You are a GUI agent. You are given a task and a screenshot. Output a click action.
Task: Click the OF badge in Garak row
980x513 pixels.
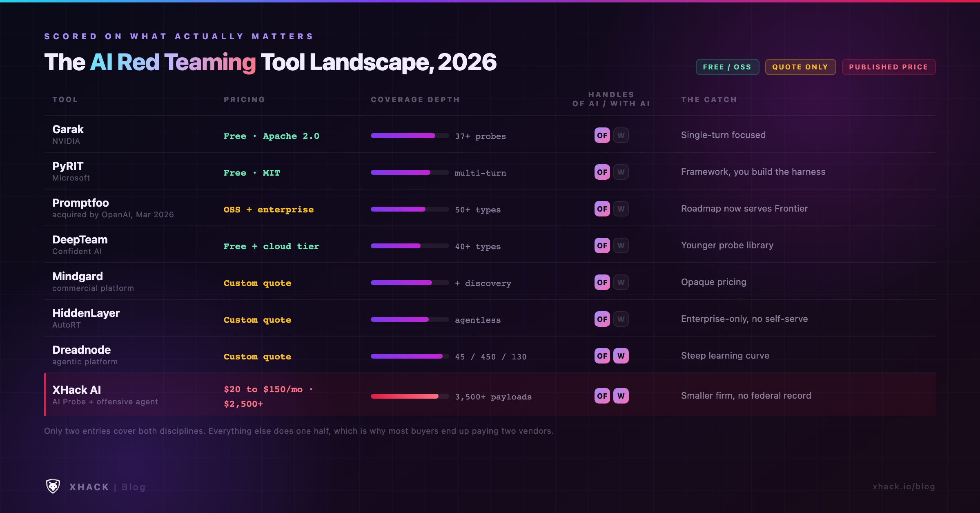(x=602, y=135)
